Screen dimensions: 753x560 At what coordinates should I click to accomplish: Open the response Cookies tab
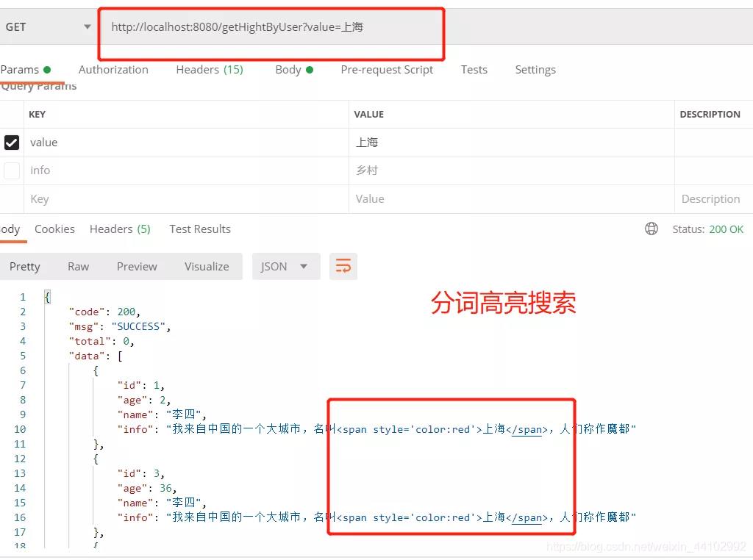click(54, 229)
